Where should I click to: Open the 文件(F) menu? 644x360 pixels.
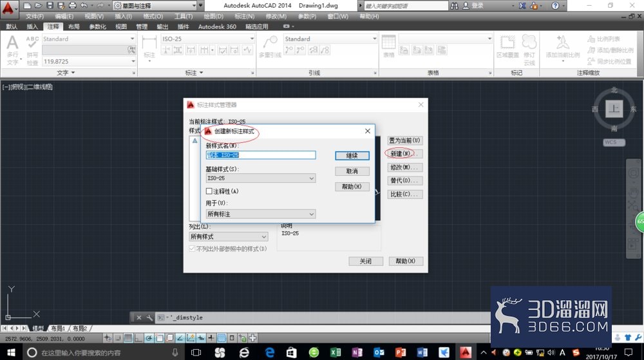click(x=35, y=16)
